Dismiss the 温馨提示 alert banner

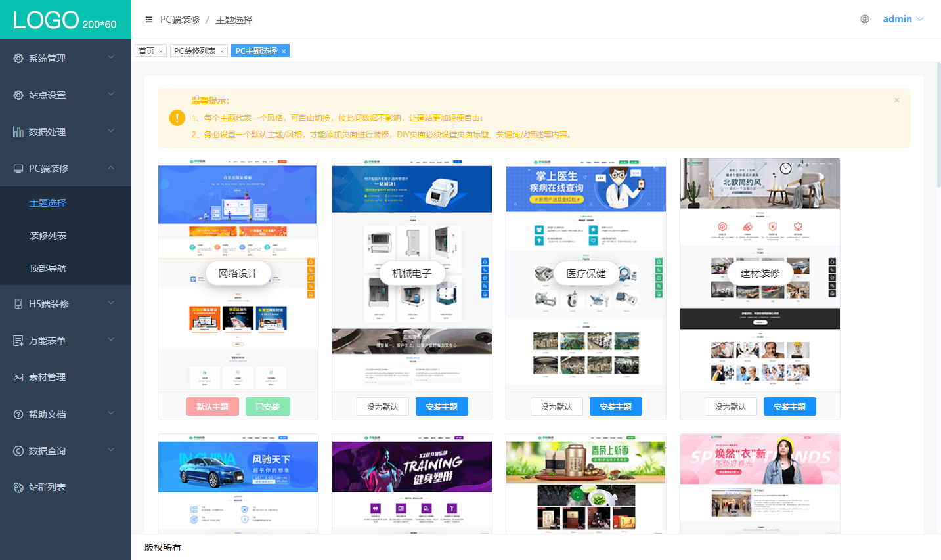(897, 100)
